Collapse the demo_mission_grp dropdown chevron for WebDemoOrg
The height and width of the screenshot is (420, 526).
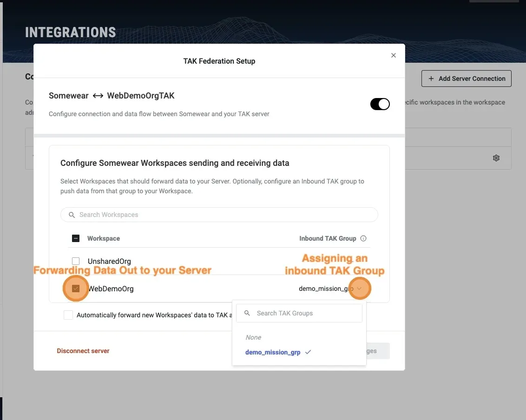click(x=359, y=289)
